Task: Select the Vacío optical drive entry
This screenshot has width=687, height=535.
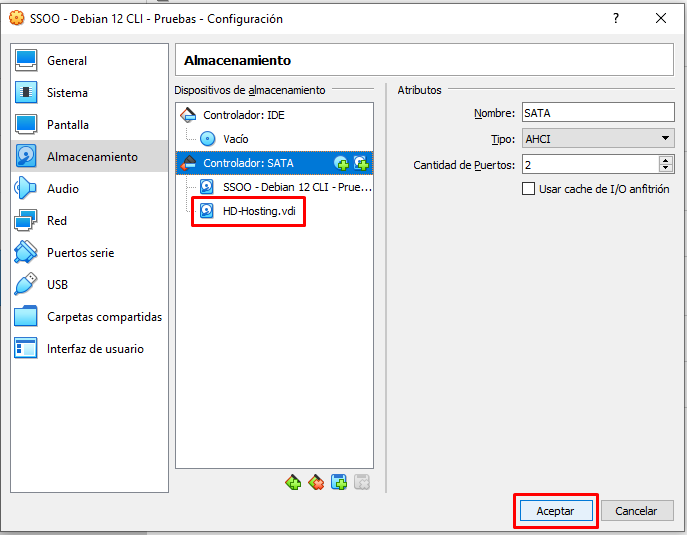Action: 235,139
